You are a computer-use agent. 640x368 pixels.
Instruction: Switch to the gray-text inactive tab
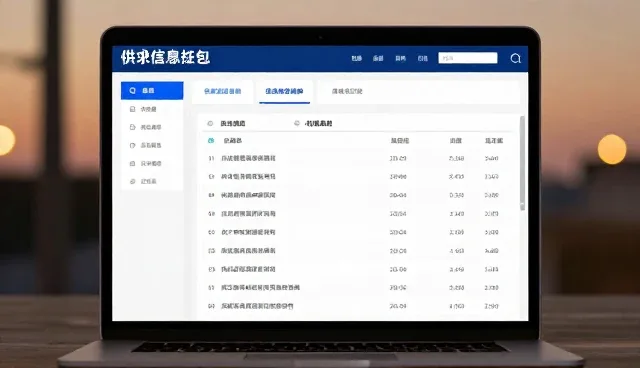coord(347,91)
